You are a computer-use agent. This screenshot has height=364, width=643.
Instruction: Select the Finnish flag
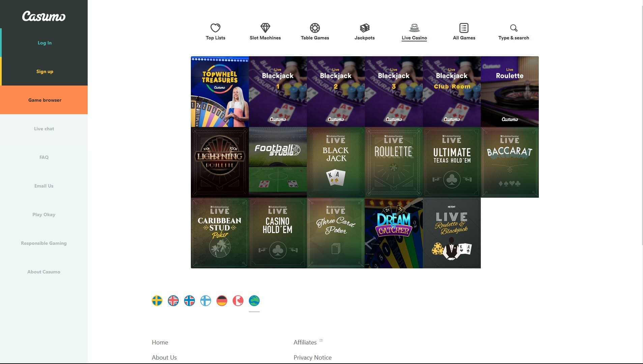coord(206,301)
